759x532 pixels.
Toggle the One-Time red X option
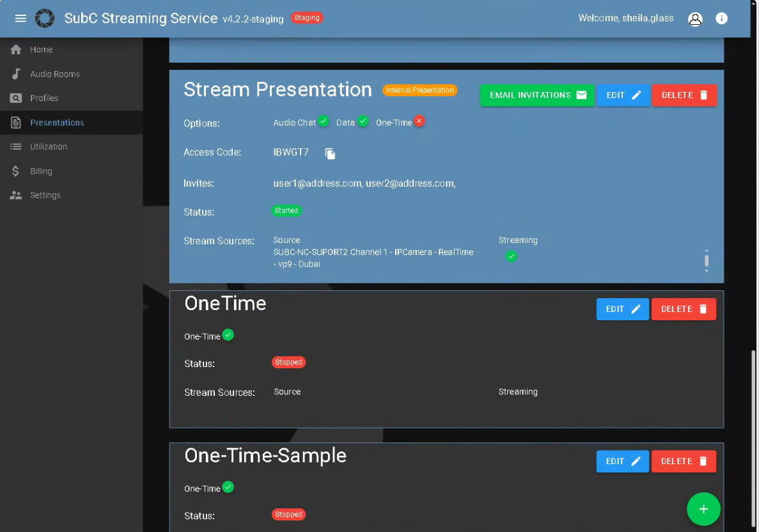[x=419, y=121]
